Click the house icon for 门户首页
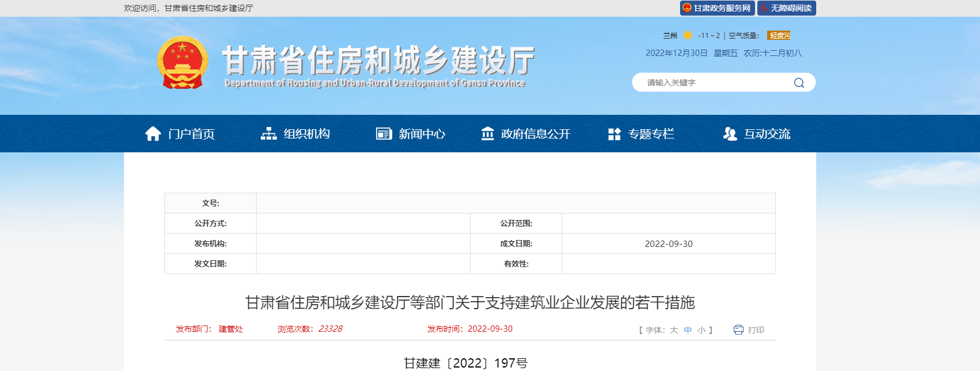980x371 pixels. [x=153, y=134]
